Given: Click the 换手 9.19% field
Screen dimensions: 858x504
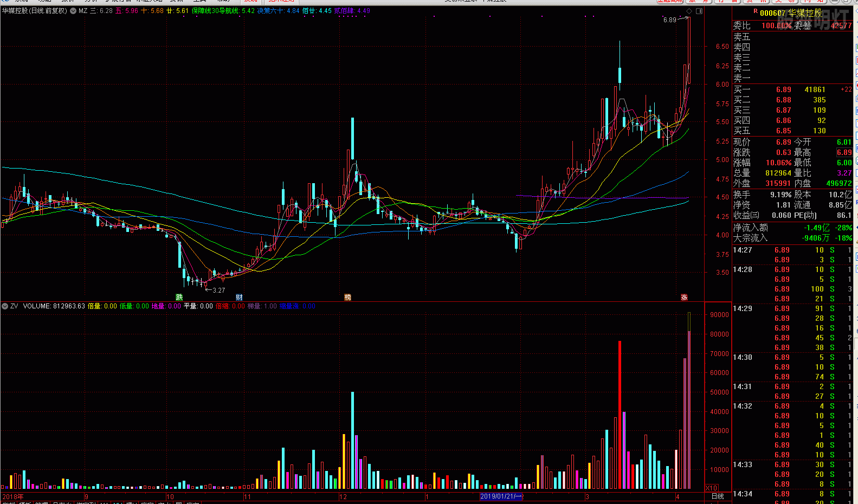Looking at the screenshot, I should [x=763, y=195].
